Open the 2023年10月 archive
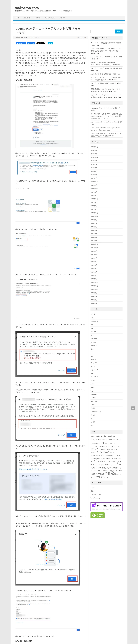The width and height of the screenshot is (138, 644). 94,157
